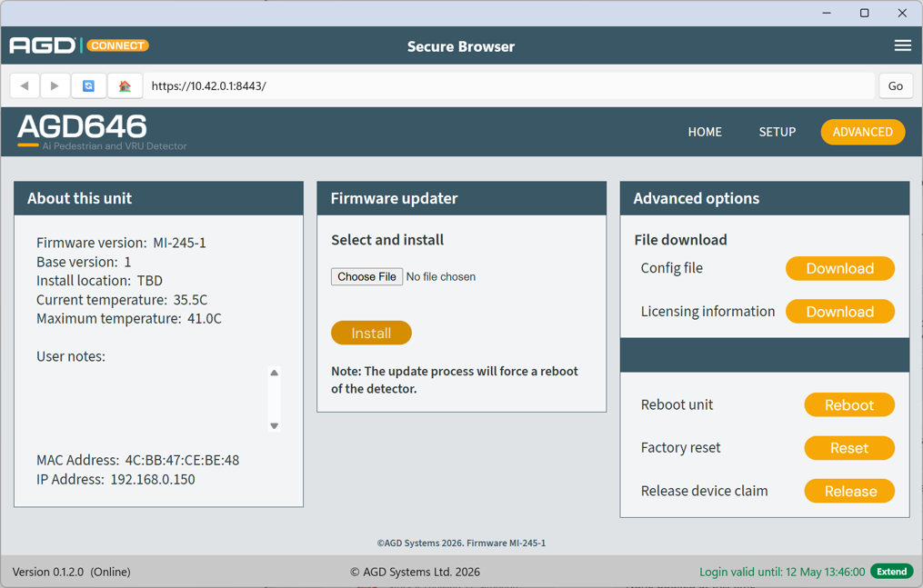Open the HOME tab
Screen dimensions: 923x588
(x=705, y=132)
